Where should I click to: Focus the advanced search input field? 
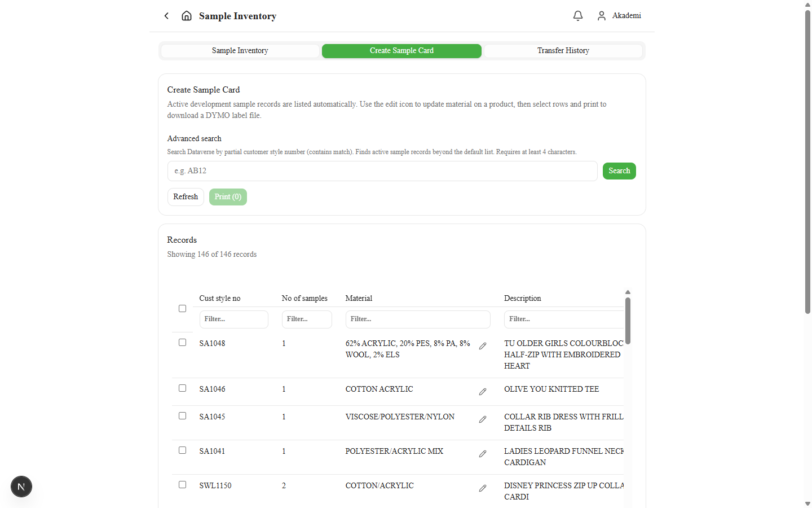pos(382,171)
